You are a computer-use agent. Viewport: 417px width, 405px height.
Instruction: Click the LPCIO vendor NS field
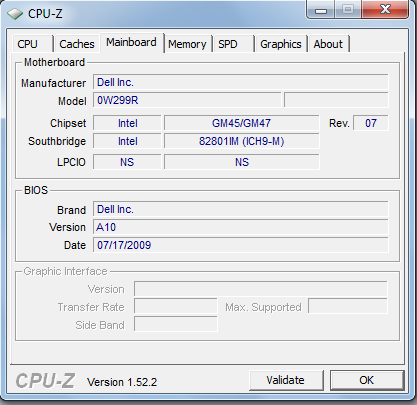click(x=127, y=162)
